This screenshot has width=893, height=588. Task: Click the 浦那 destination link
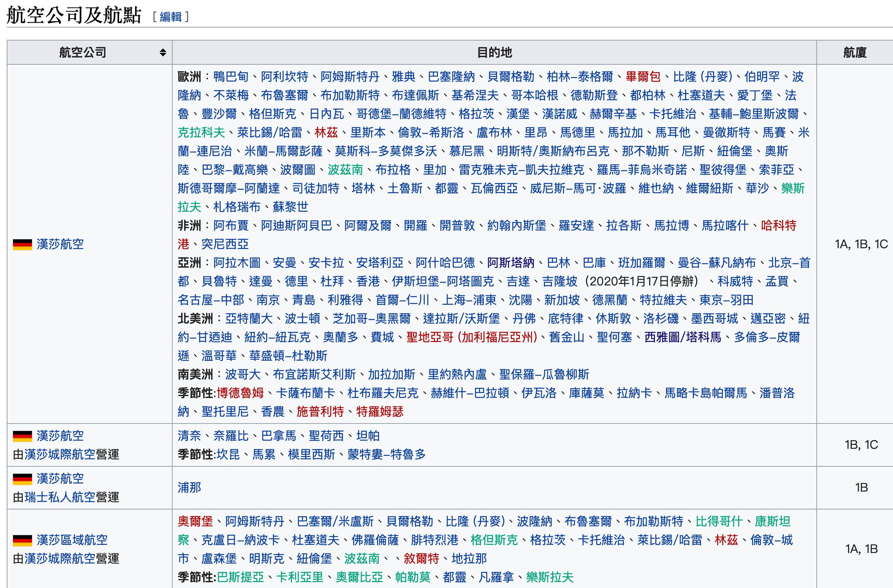click(189, 488)
